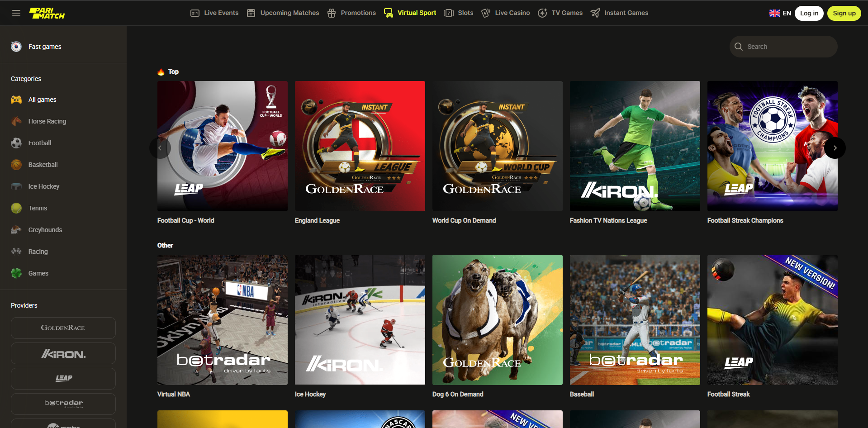Filter by GoldenRace provider
The width and height of the screenshot is (868, 428).
[x=63, y=328]
